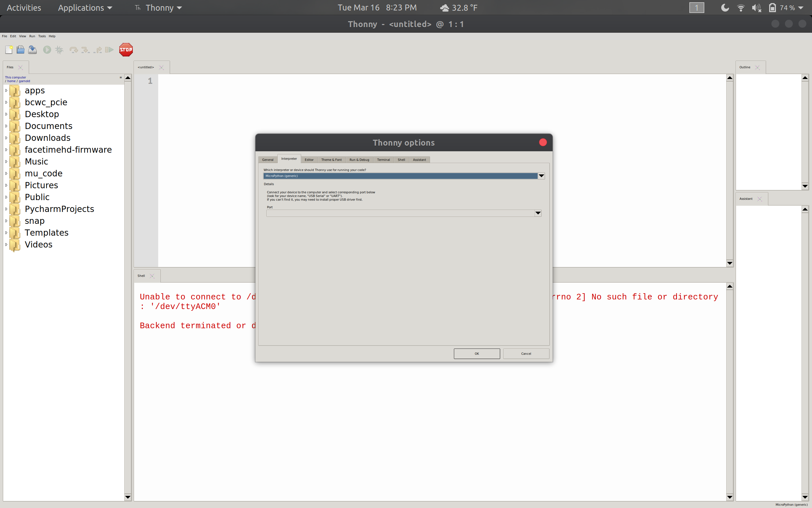The width and height of the screenshot is (812, 508).
Task: Expand the PycharmProjects folder
Action: (x=6, y=209)
